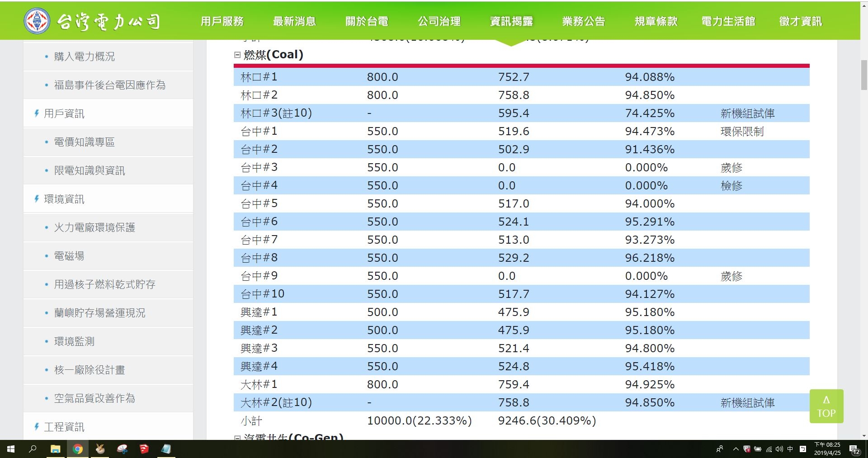The width and height of the screenshot is (868, 458).
Task: Click the 96.218% value for 台中#8
Action: [650, 258]
